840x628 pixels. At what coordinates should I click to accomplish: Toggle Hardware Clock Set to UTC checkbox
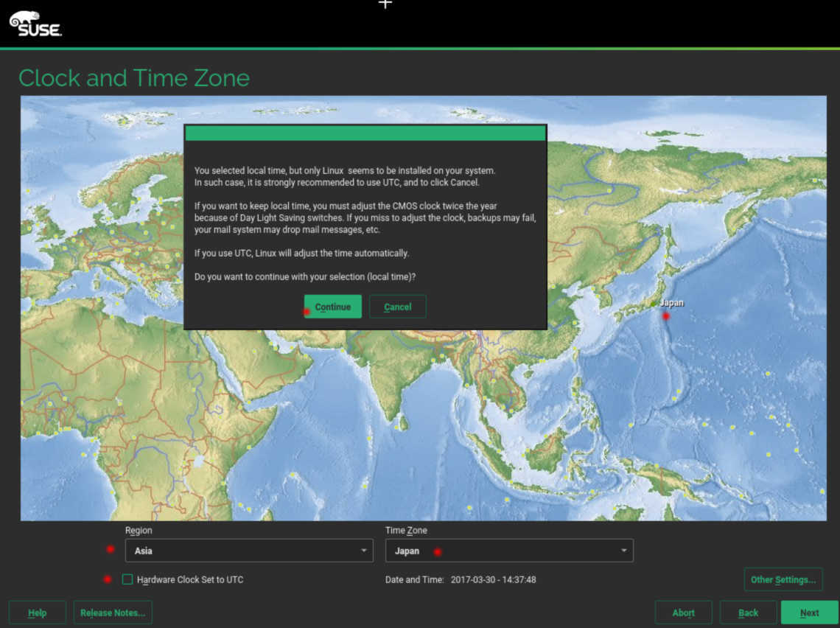127,579
